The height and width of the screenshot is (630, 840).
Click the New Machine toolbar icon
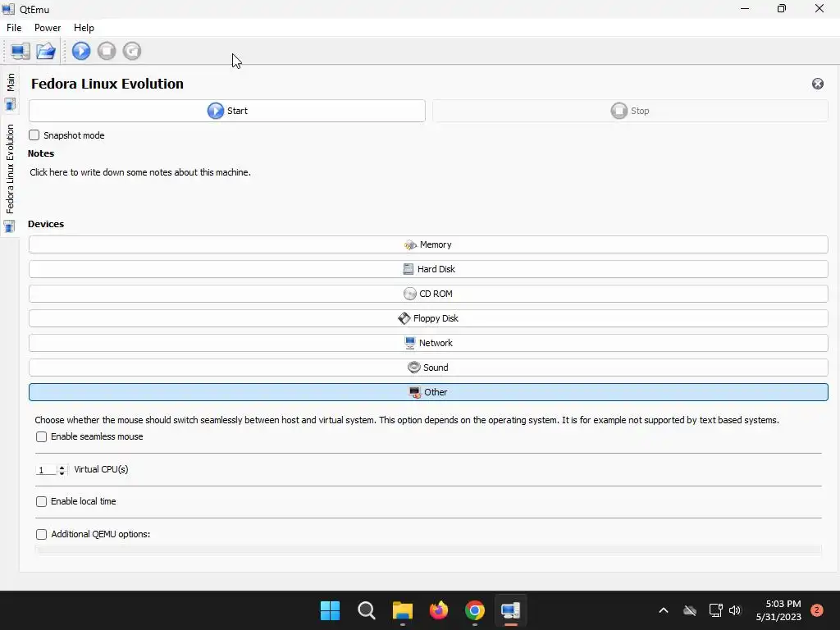(x=21, y=52)
